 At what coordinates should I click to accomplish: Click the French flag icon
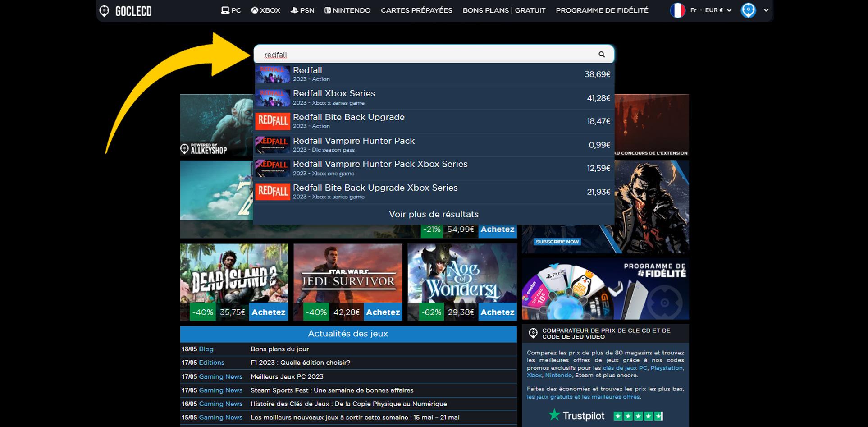point(677,10)
